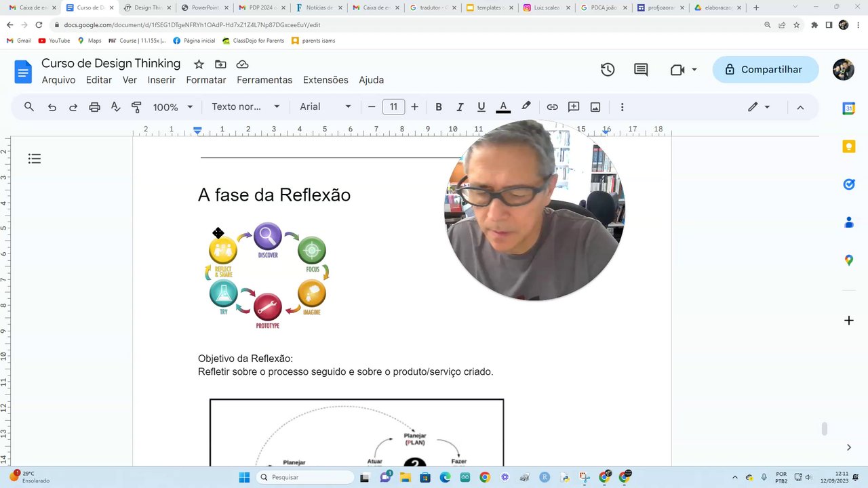Move document to folder icon
This screenshot has width=868, height=488.
220,64
